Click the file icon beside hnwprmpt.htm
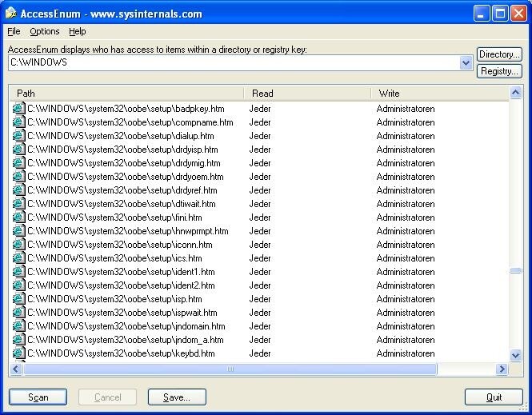The image size is (532, 415). click(x=19, y=230)
